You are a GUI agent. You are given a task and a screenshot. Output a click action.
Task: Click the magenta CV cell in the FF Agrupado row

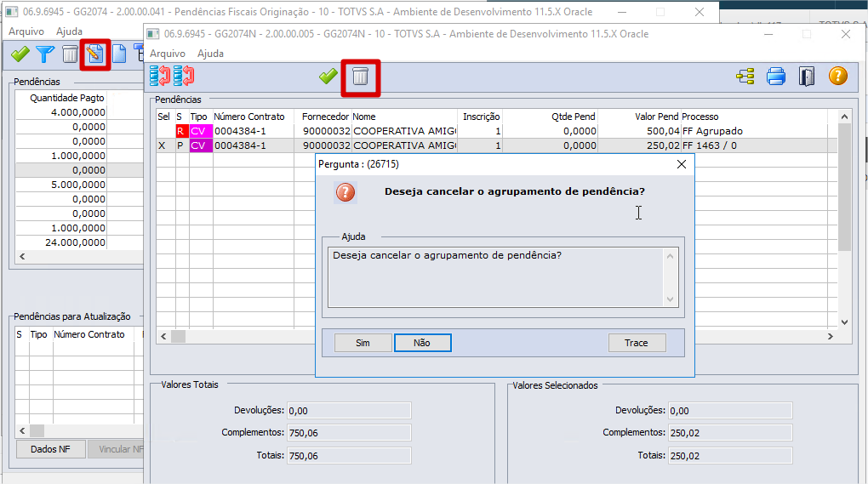(x=200, y=131)
